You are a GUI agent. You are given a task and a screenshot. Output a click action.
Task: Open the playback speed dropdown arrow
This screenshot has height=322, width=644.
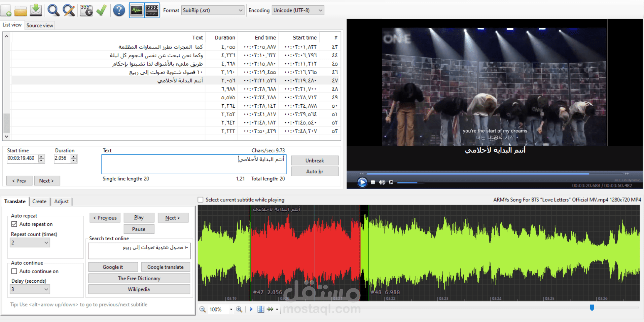[x=277, y=310]
